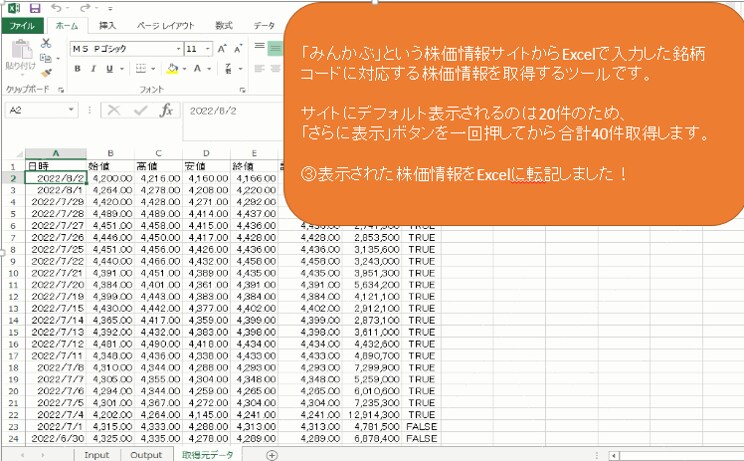744x461 pixels.
Task: Open the MS Pゴシック font name dropdown
Action: pos(178,49)
